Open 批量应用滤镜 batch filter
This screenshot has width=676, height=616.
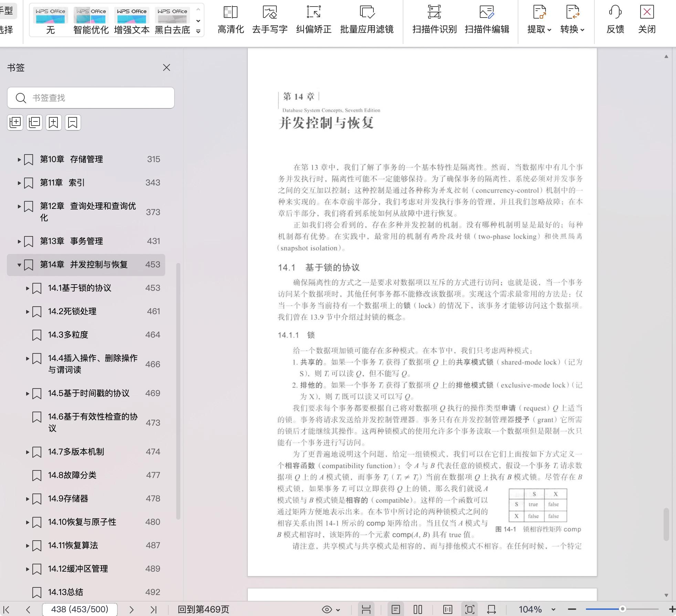pyautogui.click(x=367, y=20)
